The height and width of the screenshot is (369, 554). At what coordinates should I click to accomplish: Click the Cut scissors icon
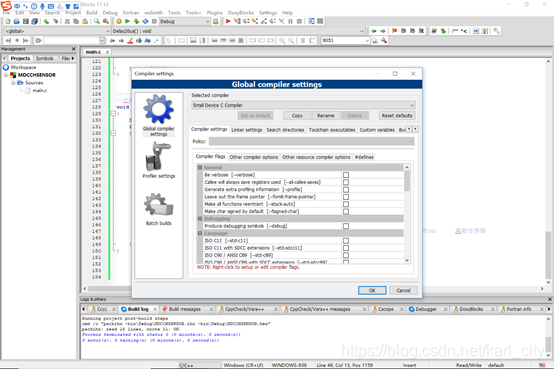pos(67,22)
